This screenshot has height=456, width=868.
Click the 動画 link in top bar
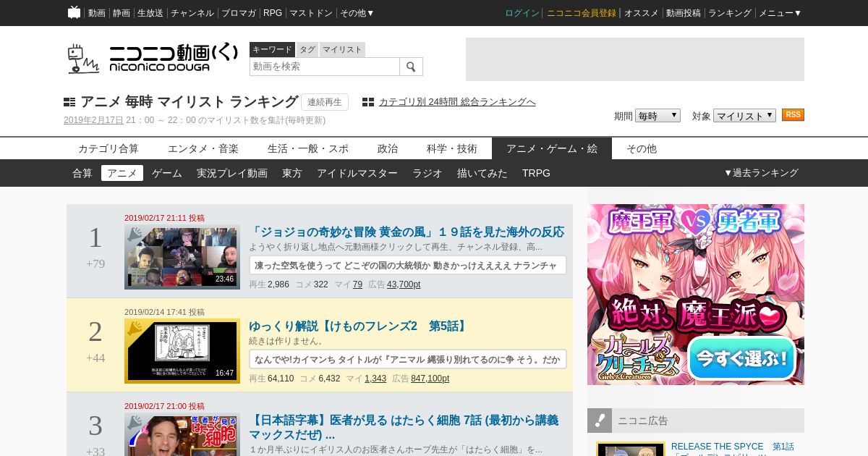tap(97, 13)
